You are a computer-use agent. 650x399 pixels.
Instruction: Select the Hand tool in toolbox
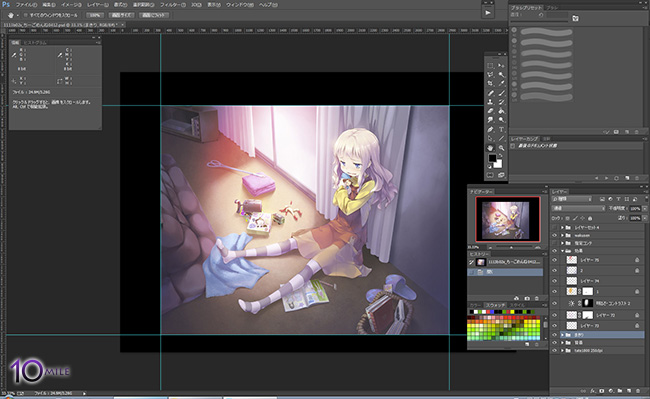click(490, 148)
